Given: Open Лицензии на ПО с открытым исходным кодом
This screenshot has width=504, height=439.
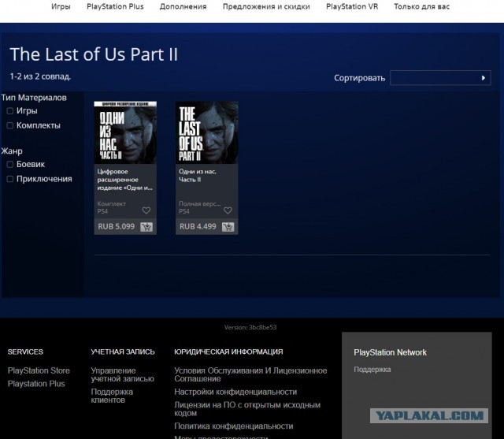Looking at the screenshot, I should tap(247, 409).
